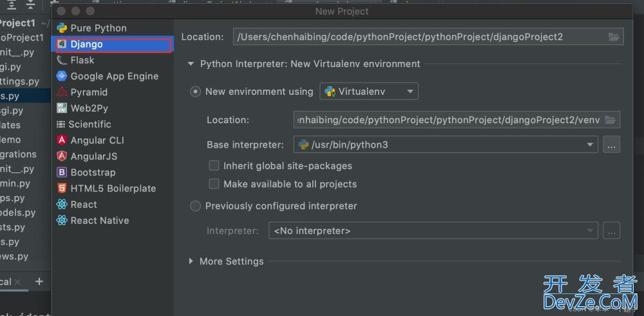Click the Flask project icon
The image size is (644, 316).
coord(62,60)
